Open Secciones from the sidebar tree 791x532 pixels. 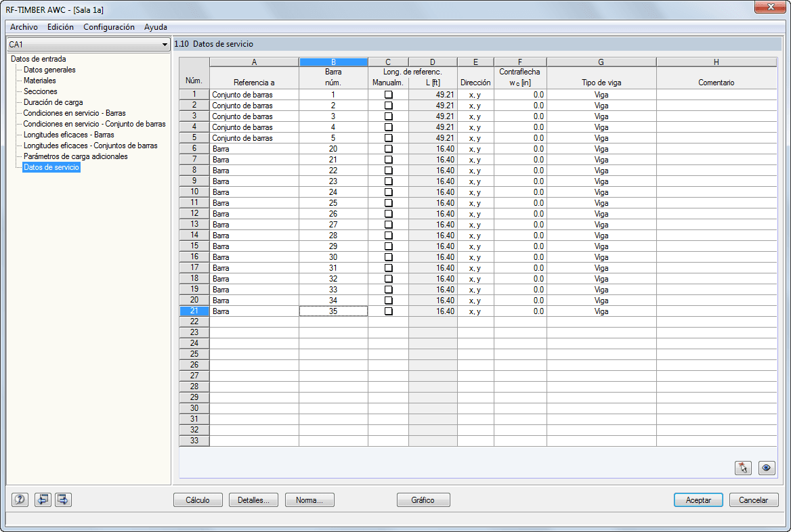(40, 91)
